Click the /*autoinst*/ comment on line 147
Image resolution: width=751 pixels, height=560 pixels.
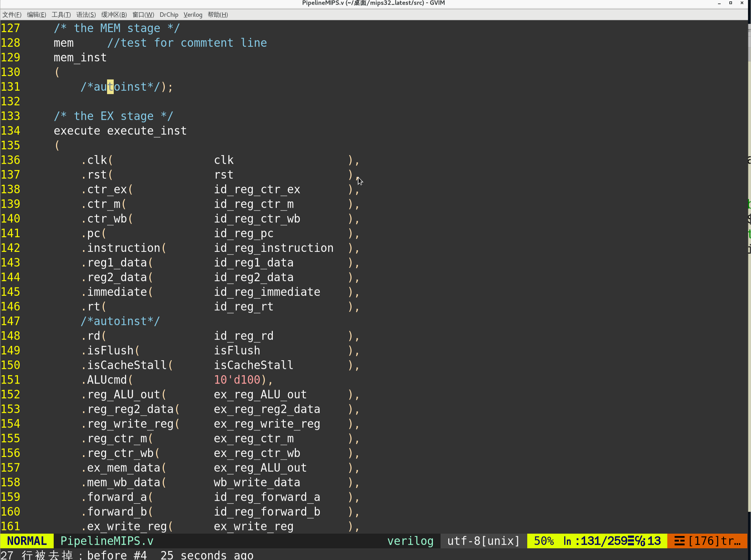click(x=120, y=321)
